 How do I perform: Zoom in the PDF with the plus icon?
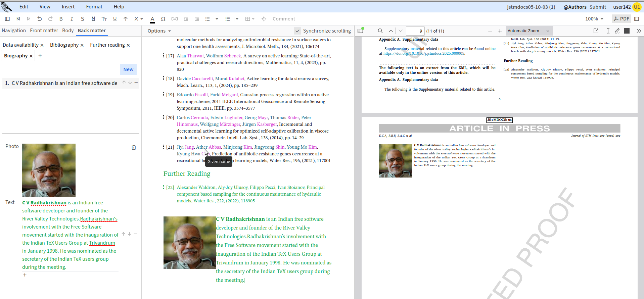point(500,31)
